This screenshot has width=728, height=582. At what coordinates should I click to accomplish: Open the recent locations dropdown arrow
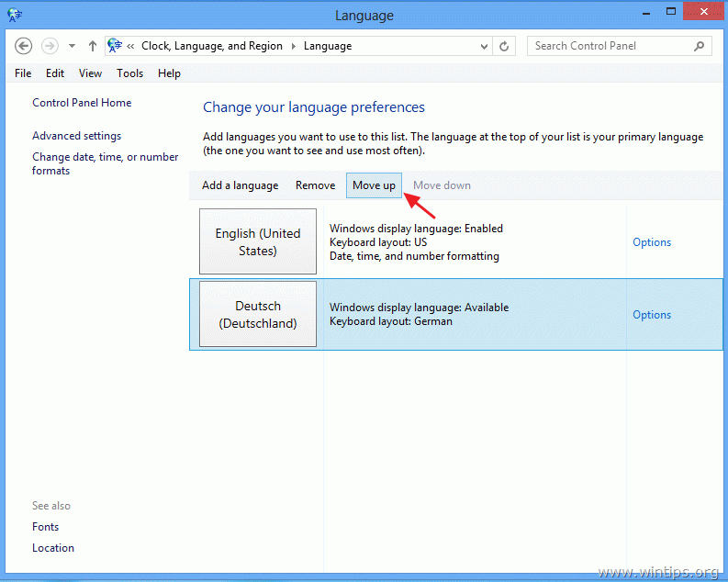click(72, 46)
